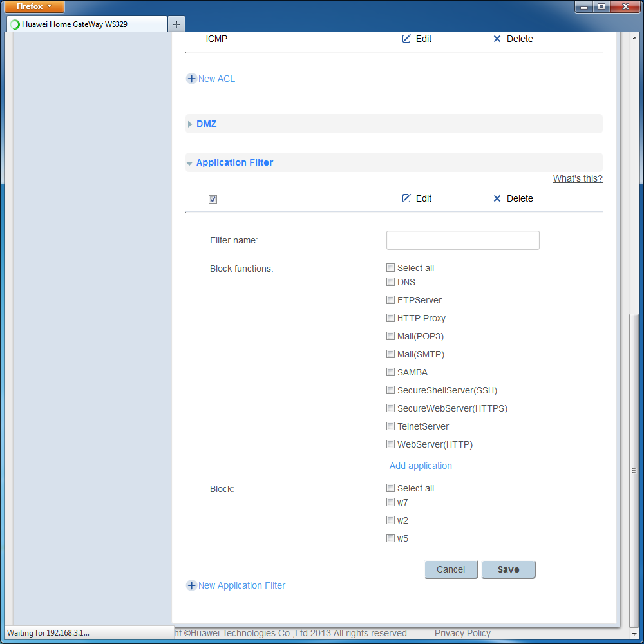
Task: Enable the DNS block checkbox
Action: coord(391,282)
